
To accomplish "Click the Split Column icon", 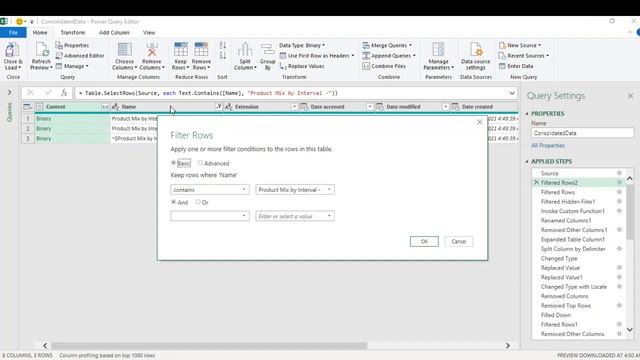I will 245,50.
